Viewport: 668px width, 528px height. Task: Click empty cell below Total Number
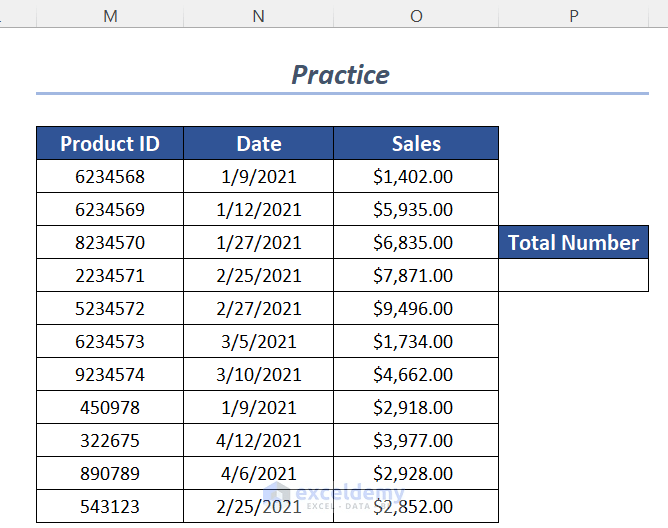point(573,275)
